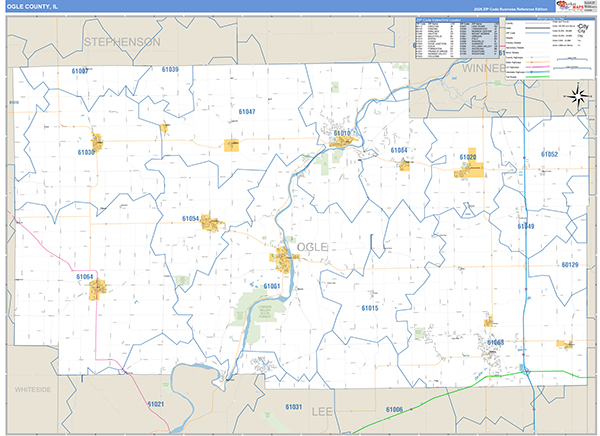Click the city area beside ZIP 61030
The image size is (600, 436).
tap(97, 142)
